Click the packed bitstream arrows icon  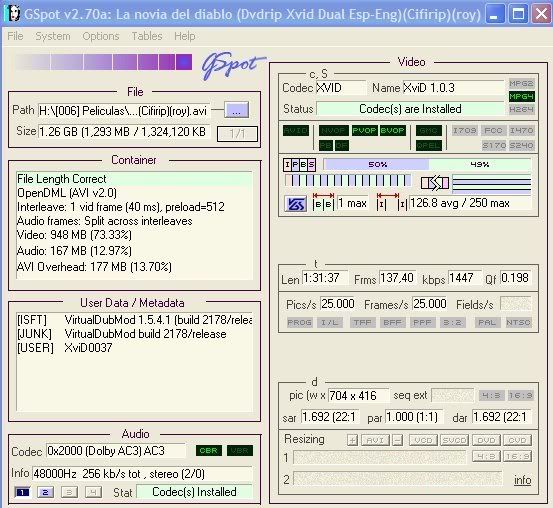coord(435,183)
